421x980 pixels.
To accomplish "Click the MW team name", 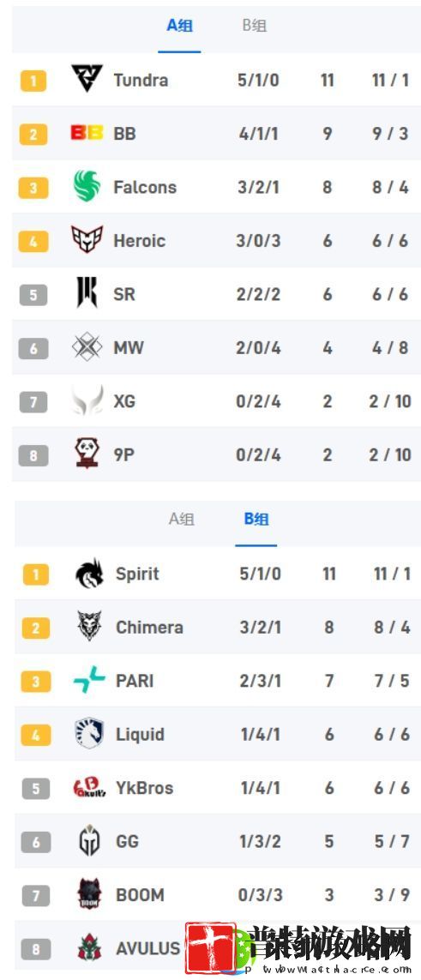I will (129, 347).
